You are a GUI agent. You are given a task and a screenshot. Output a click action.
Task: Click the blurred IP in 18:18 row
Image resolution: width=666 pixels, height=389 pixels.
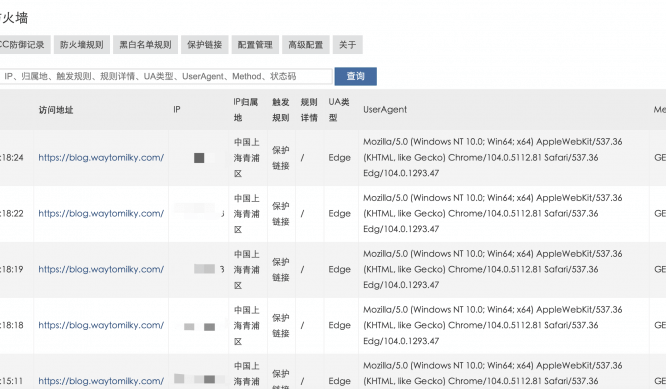click(x=199, y=326)
